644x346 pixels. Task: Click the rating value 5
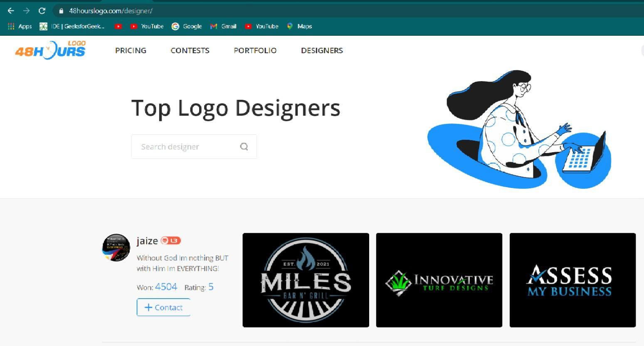pos(211,287)
